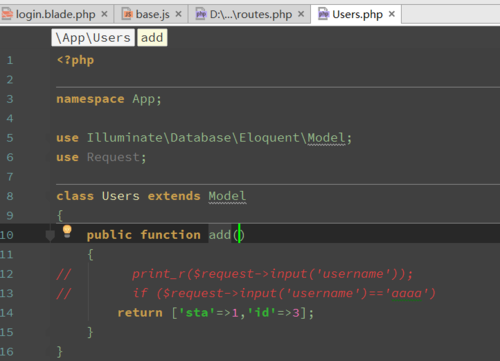Click the 'return' keyword on line 14
The image size is (500, 361).
140,313
